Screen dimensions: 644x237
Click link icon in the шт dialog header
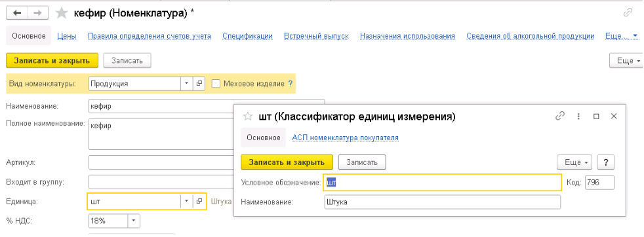tap(560, 117)
